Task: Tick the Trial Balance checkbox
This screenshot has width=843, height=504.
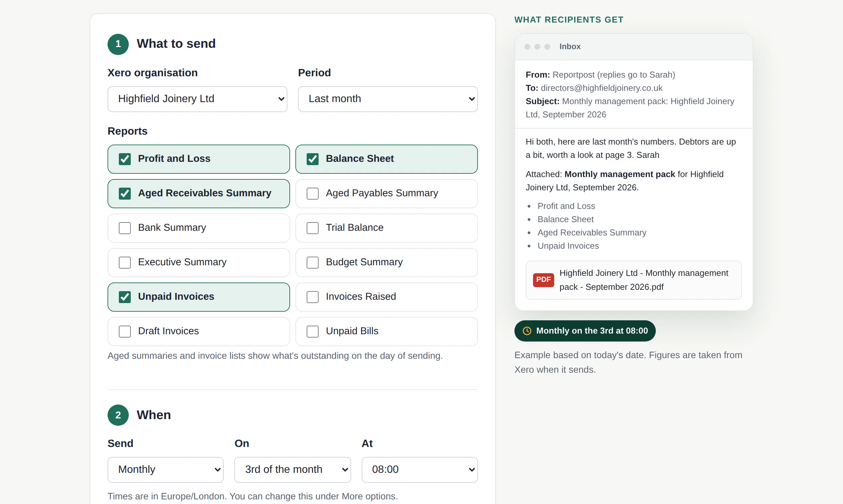Action: coord(312,228)
